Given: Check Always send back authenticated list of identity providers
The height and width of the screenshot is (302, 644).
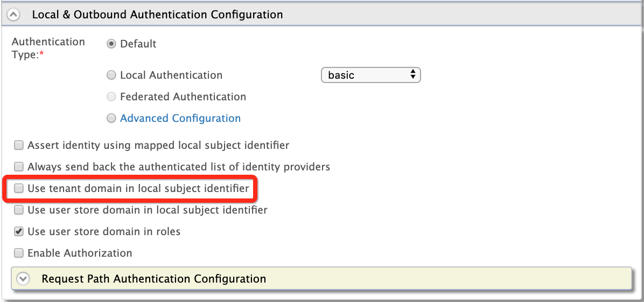Looking at the screenshot, I should click(x=19, y=167).
